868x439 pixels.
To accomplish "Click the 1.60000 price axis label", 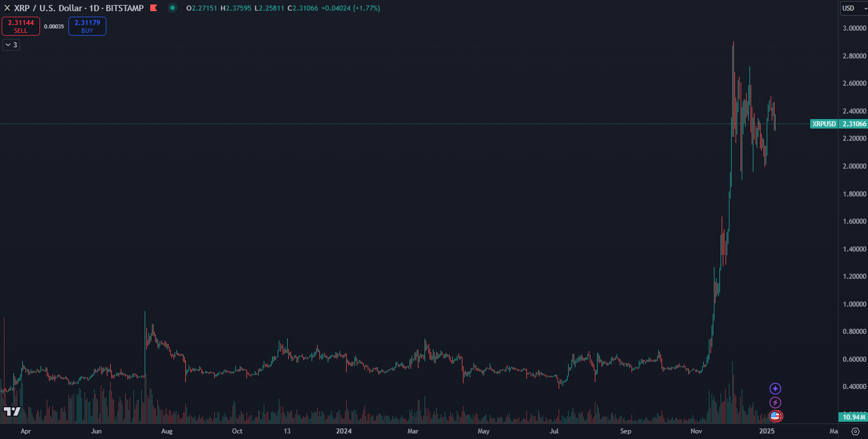I will (x=854, y=221).
